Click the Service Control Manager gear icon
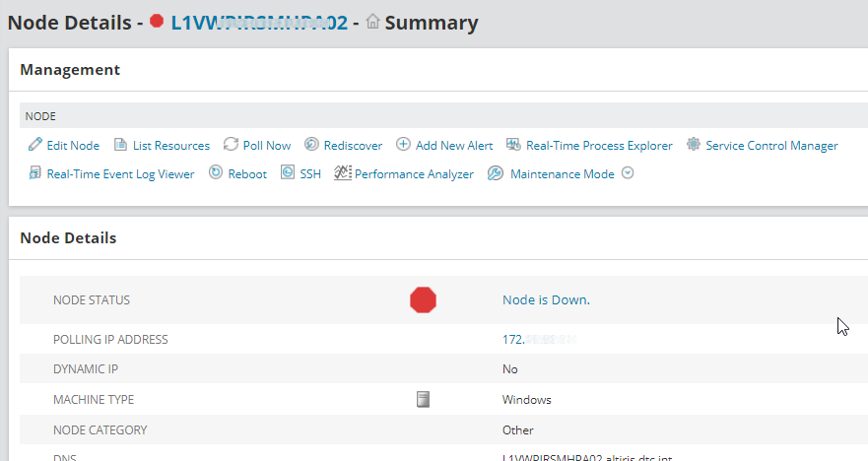The width and height of the screenshot is (868, 461). click(x=693, y=145)
